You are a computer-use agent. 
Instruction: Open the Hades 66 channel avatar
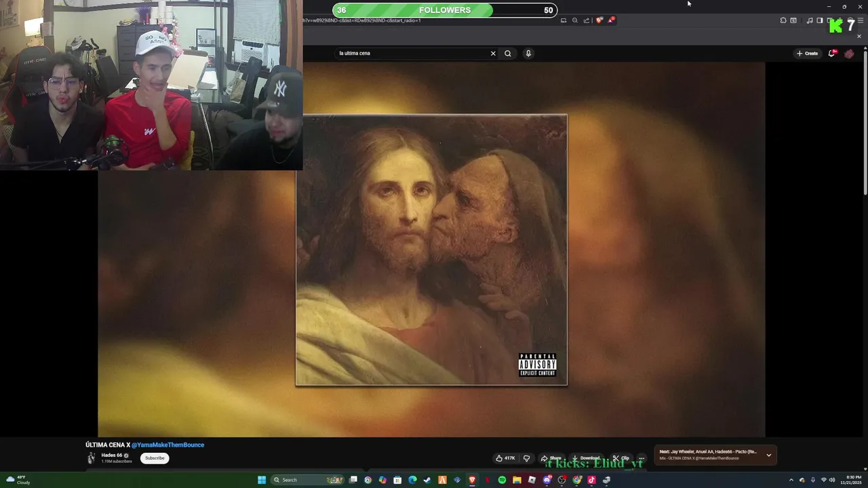click(x=92, y=458)
